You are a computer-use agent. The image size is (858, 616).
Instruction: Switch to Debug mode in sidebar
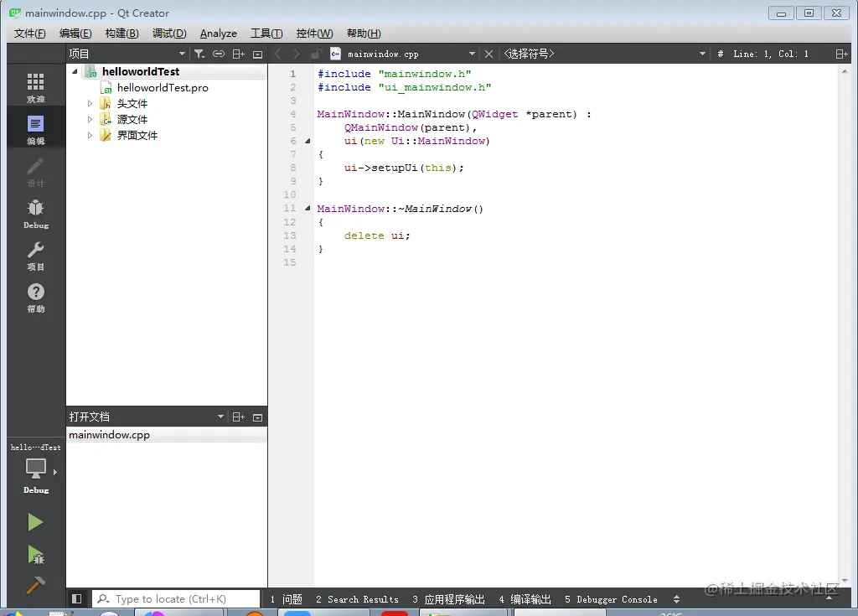[x=35, y=214]
